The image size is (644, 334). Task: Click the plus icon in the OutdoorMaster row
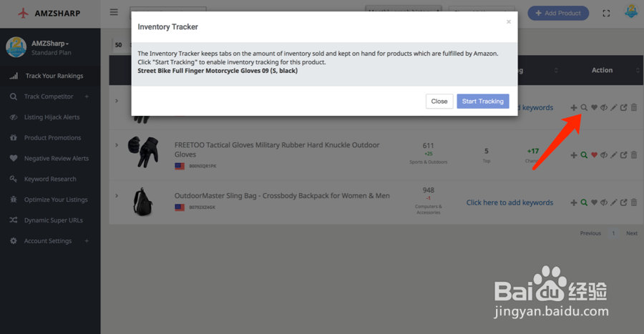[x=574, y=202]
